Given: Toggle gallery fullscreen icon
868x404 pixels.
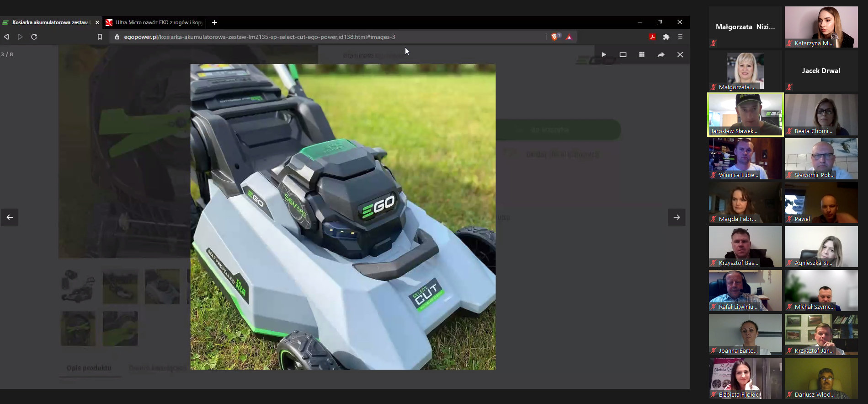Looking at the screenshot, I should (623, 54).
